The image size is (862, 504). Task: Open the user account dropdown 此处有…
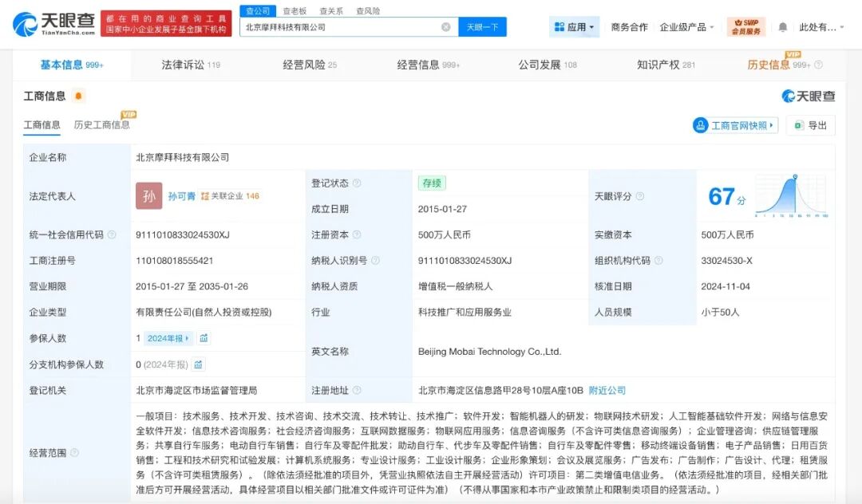[821, 27]
